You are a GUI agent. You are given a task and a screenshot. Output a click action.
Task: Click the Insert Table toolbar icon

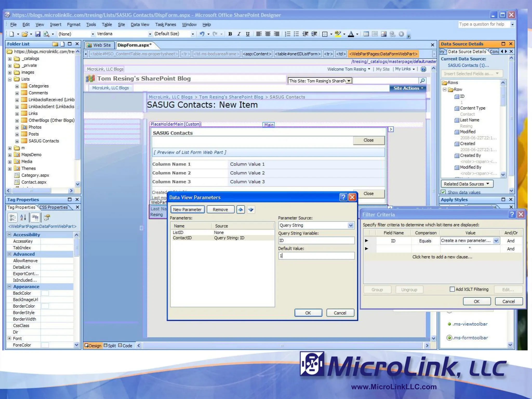click(366, 34)
